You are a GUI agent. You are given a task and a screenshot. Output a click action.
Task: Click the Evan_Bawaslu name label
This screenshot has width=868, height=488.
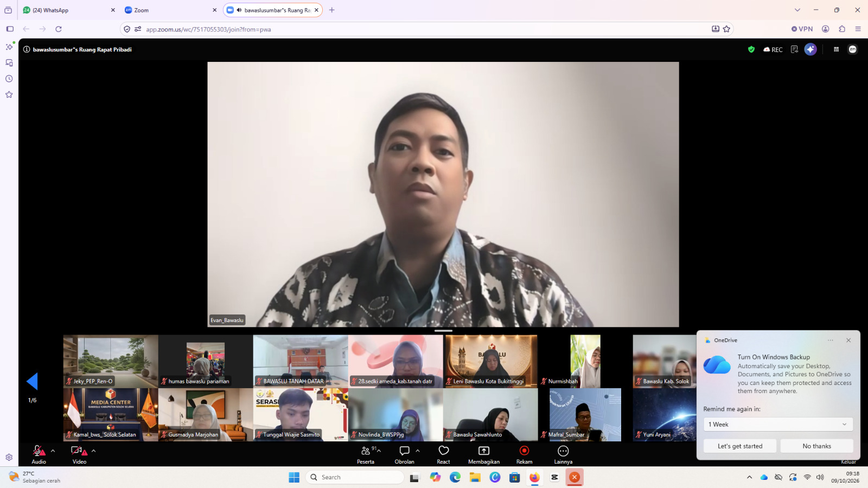[227, 320]
